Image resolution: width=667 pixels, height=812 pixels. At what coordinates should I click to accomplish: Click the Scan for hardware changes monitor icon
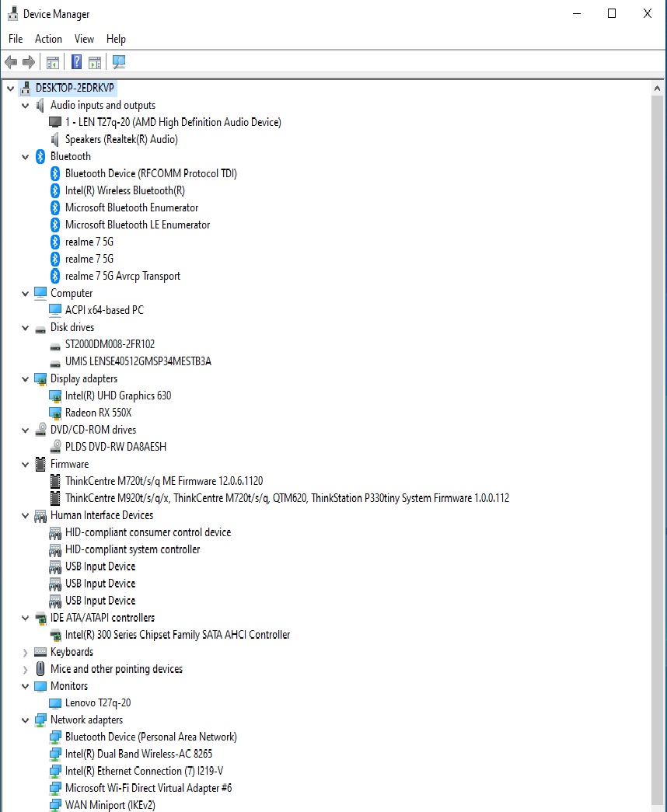(119, 62)
